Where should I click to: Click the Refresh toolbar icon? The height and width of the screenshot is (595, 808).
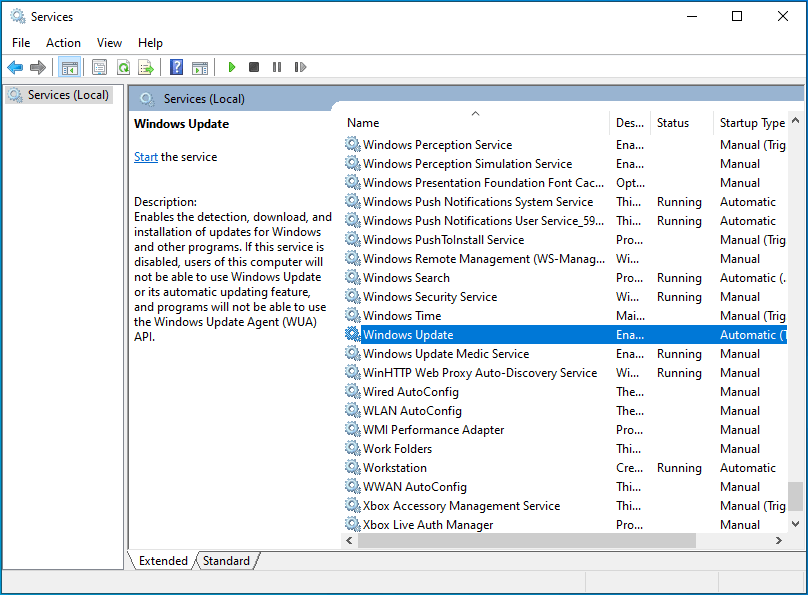[x=123, y=67]
